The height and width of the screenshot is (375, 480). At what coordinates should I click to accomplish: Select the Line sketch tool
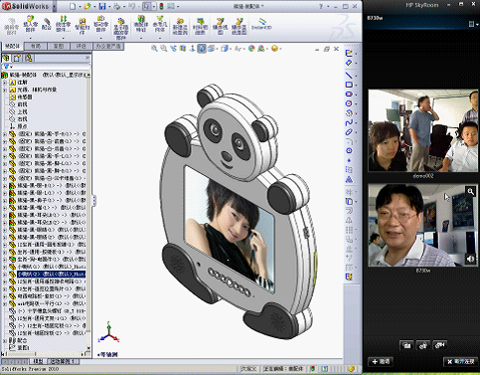tap(349, 75)
